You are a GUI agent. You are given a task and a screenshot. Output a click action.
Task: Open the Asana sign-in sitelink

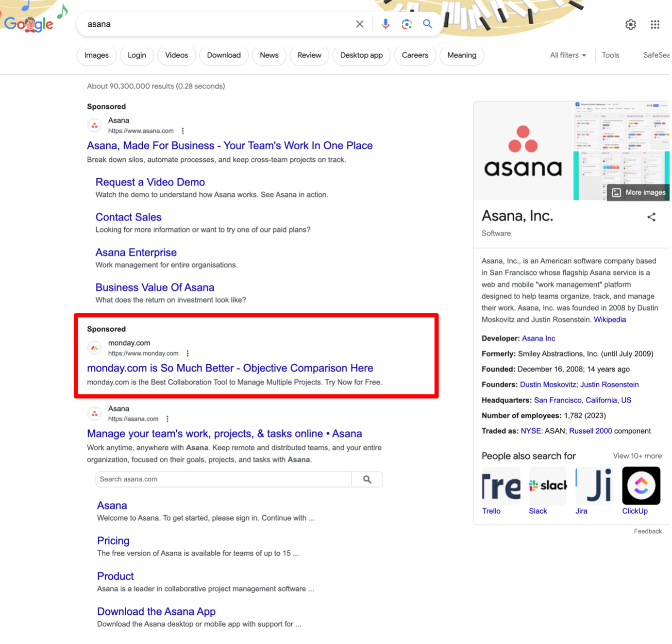click(x=112, y=506)
